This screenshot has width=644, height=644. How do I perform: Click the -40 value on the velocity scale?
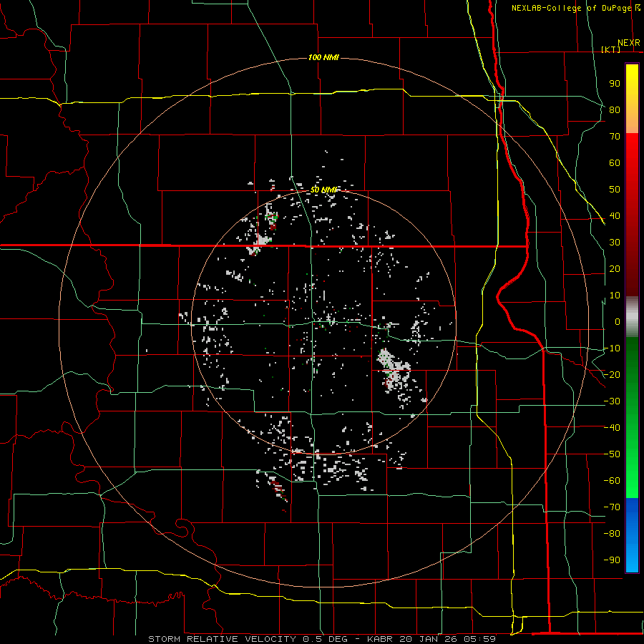click(x=612, y=428)
